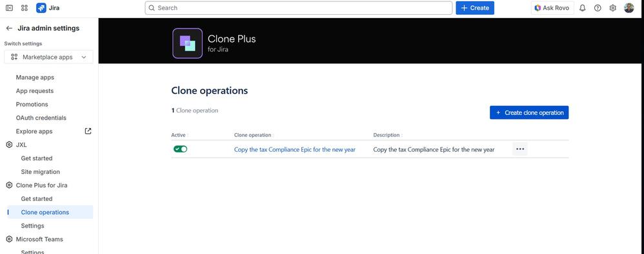Click the Jira logo icon
The height and width of the screenshot is (254, 644).
(41, 8)
